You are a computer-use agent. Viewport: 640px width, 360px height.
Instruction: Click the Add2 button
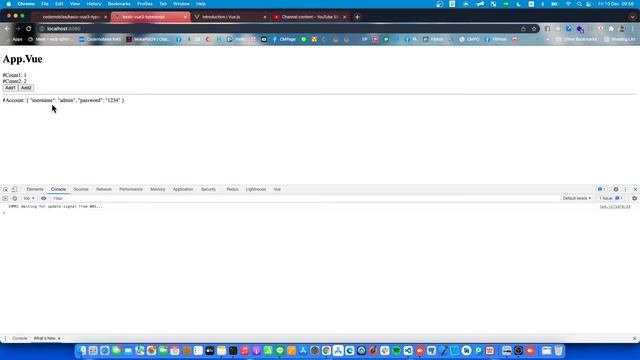26,88
